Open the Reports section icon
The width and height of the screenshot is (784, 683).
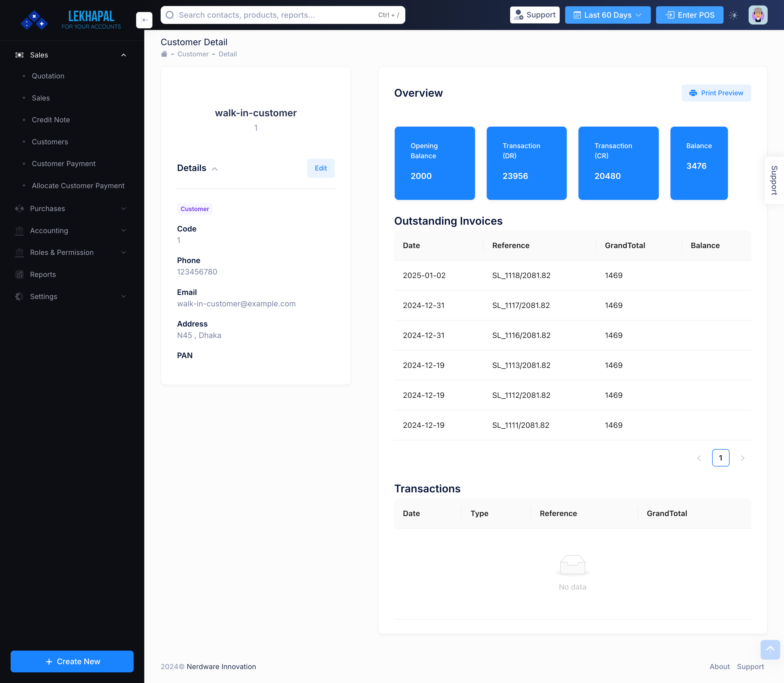[x=19, y=275]
